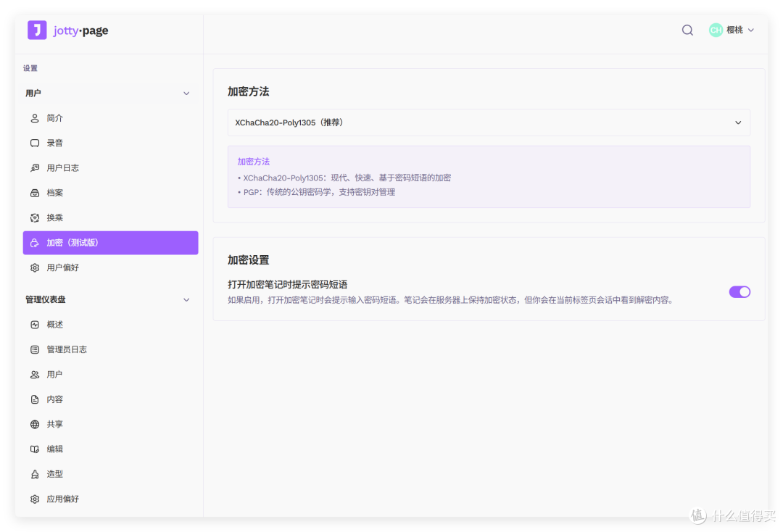
Task: Click the XChaCha20-Poly1305 description line
Action: click(344, 178)
